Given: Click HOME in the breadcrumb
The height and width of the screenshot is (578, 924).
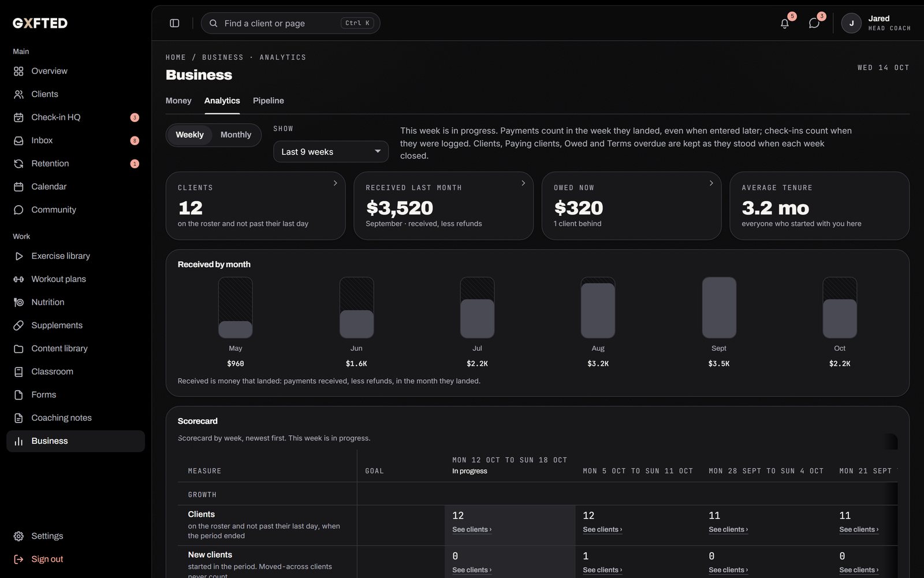Looking at the screenshot, I should point(176,57).
